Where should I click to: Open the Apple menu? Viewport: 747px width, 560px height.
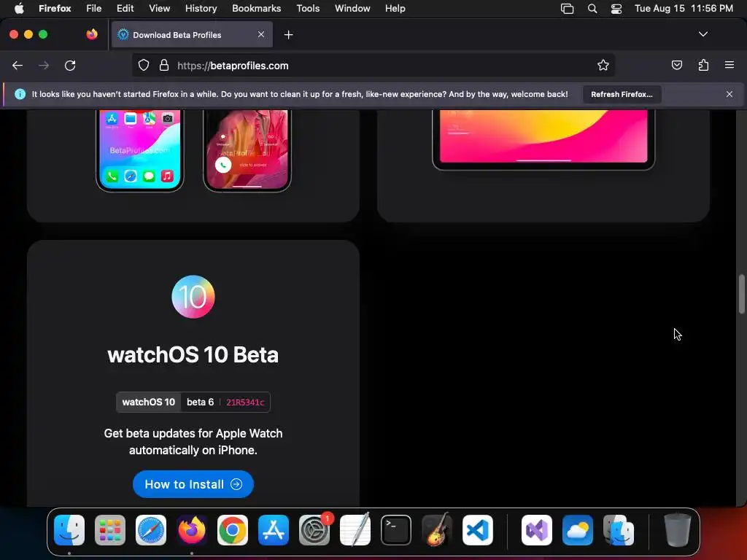point(19,9)
